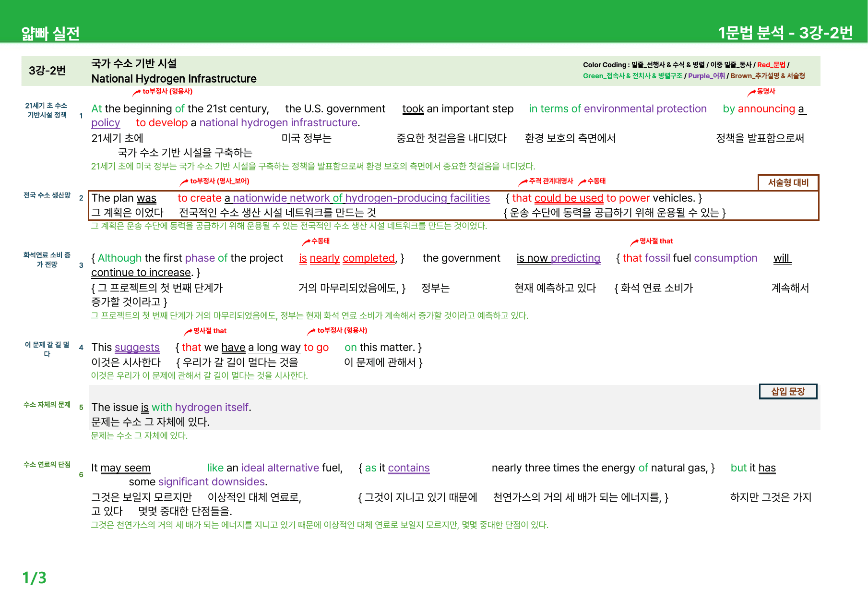The width and height of the screenshot is (868, 614).
Task: Click the '수동태' annotation above 'could be used'
Action: click(x=596, y=181)
